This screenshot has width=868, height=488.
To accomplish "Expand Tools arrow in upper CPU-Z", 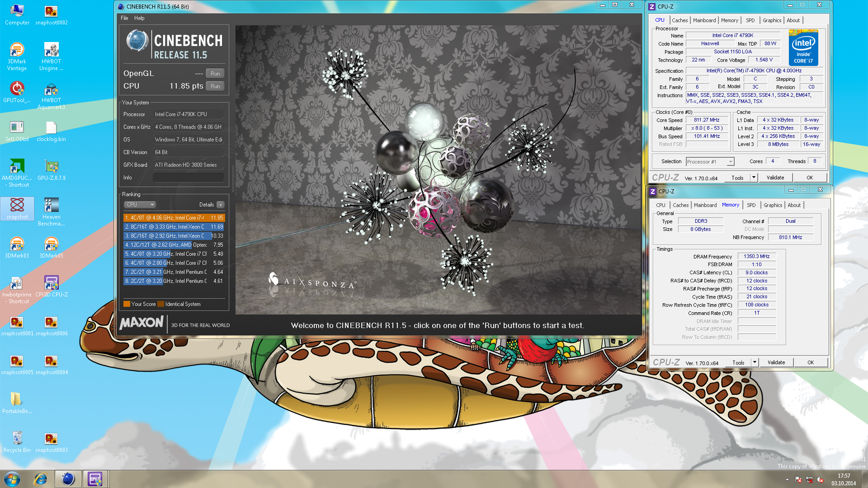I will (754, 178).
